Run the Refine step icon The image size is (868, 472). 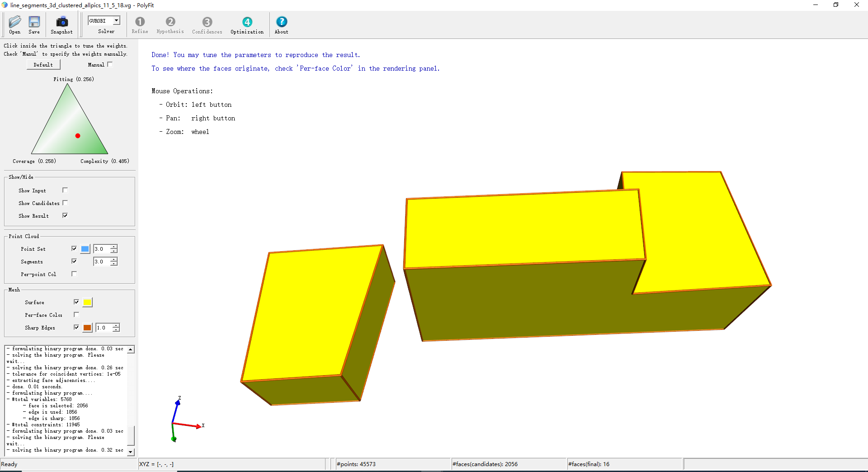(x=140, y=22)
